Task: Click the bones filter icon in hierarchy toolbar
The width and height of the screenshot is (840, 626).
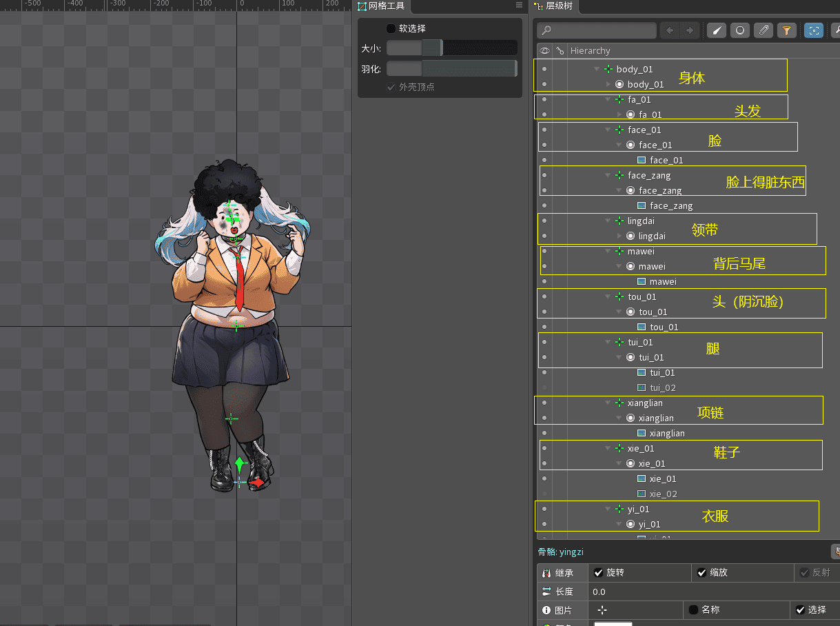Action: [717, 30]
